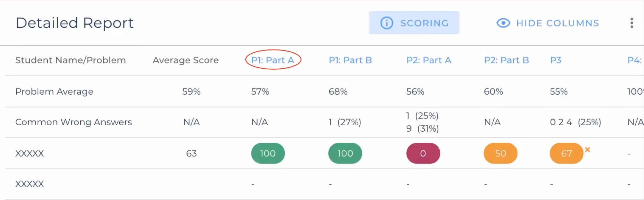
Task: Select the first XXXXX student row
Action: [29, 153]
